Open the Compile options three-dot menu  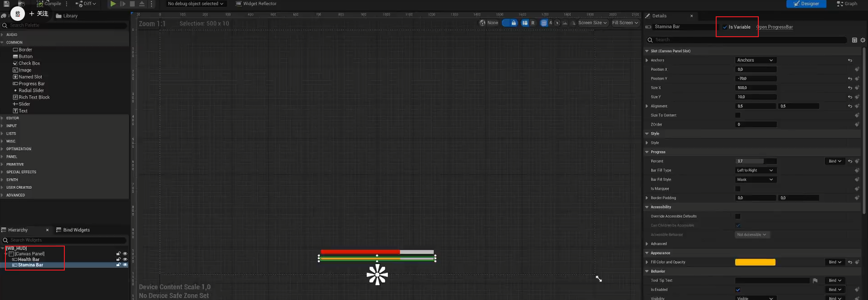pyautogui.click(x=67, y=4)
